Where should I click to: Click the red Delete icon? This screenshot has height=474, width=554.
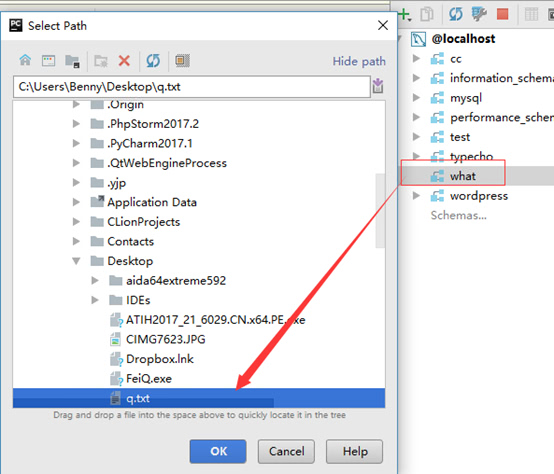coord(124,61)
